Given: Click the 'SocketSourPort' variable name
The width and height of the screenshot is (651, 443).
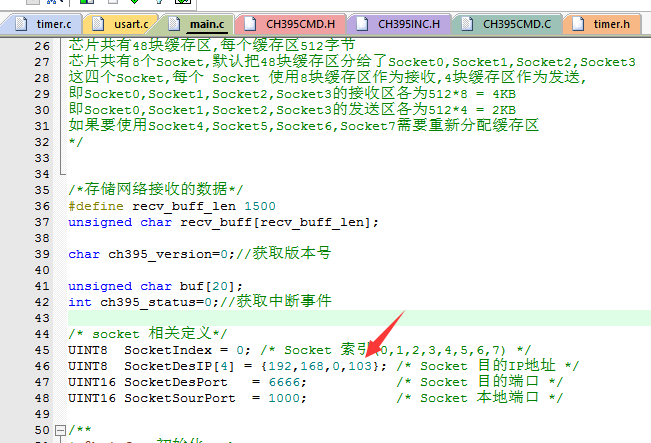Looking at the screenshot, I should [x=180, y=398].
